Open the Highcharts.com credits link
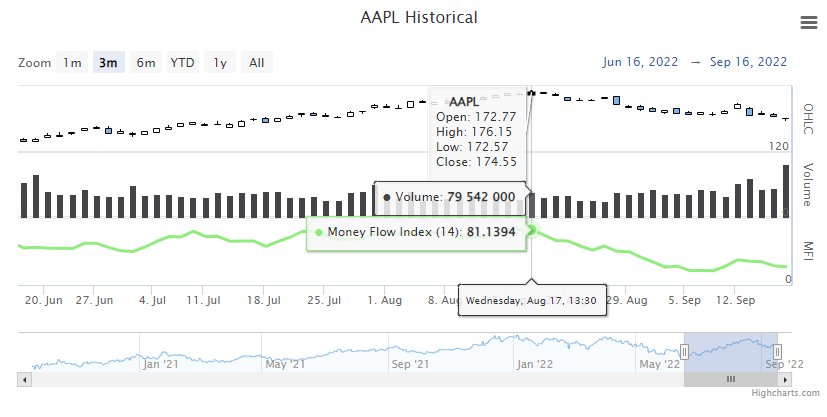This screenshot has width=827, height=417. (x=784, y=395)
